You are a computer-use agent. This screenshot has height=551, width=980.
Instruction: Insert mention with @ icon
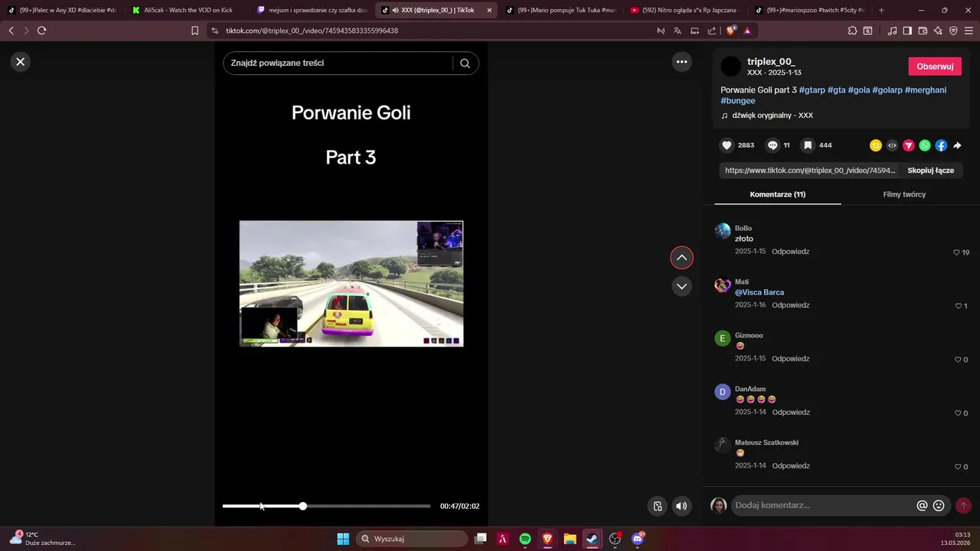922,506
